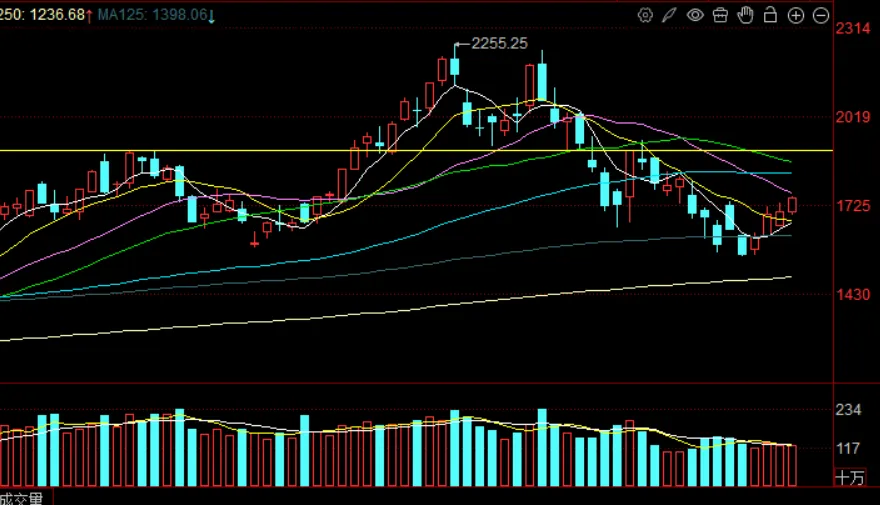Click the 117 volume axis label
This screenshot has width=880, height=505.
click(x=848, y=448)
